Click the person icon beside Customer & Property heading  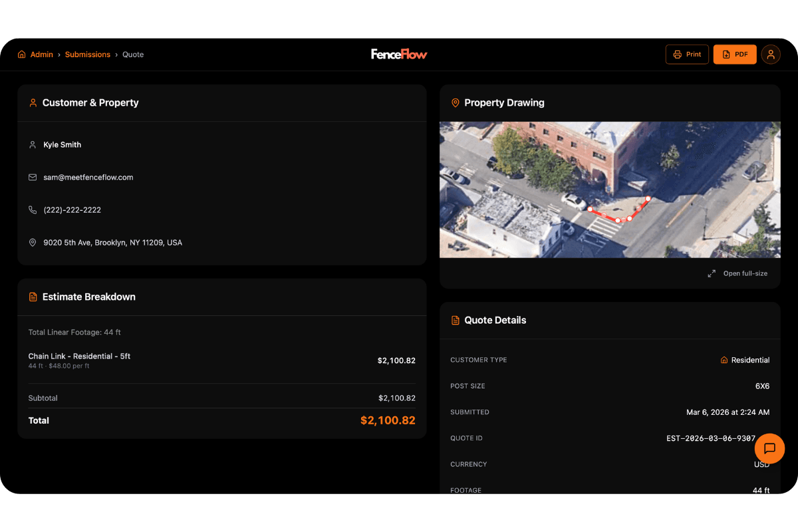click(33, 103)
